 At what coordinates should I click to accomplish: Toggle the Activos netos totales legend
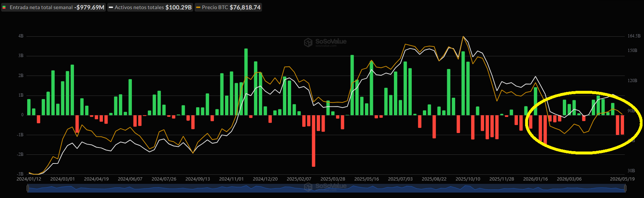click(x=150, y=7)
